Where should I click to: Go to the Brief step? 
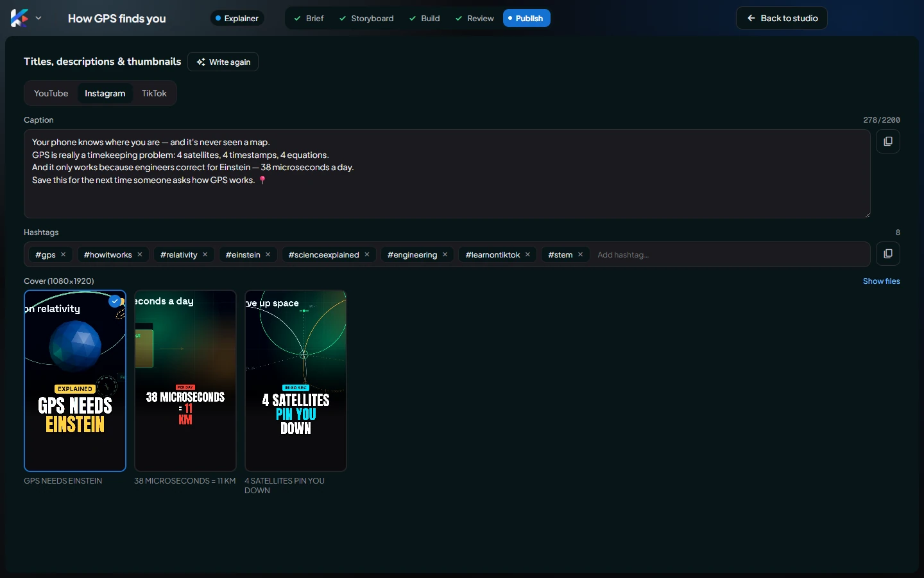309,18
